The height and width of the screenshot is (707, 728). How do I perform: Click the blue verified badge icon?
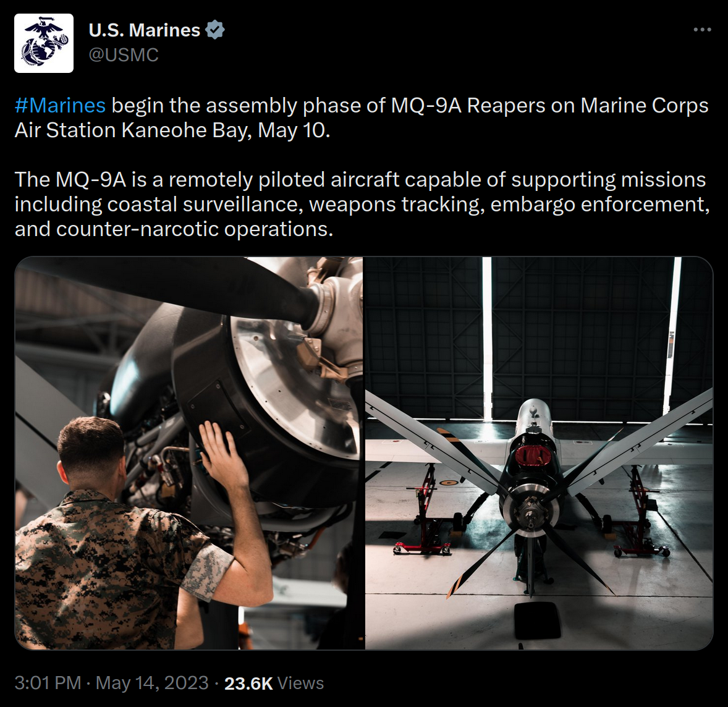215,30
